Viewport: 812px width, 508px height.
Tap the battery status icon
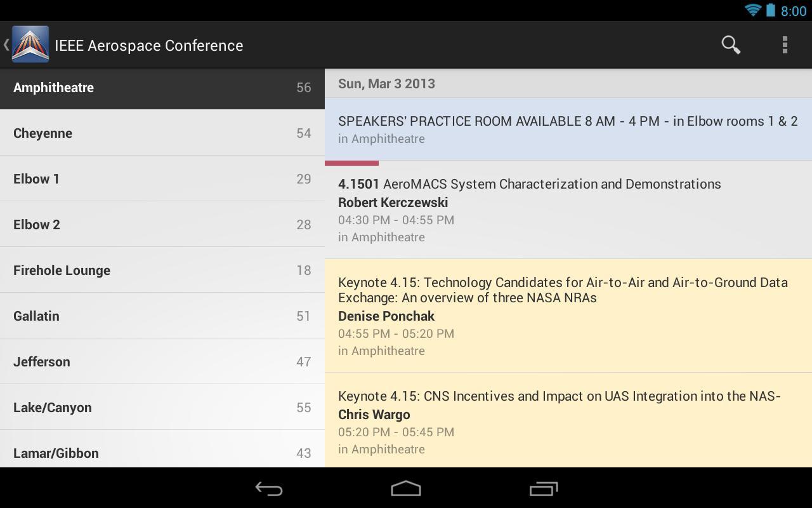click(770, 10)
